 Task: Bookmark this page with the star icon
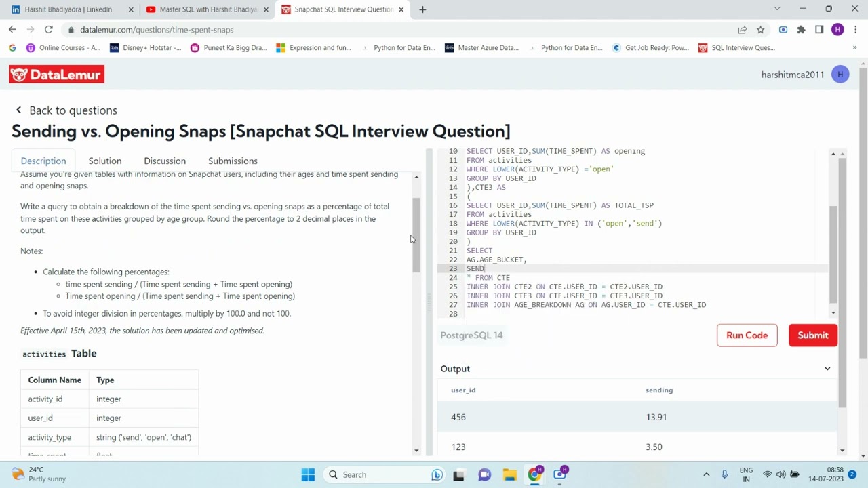761,30
